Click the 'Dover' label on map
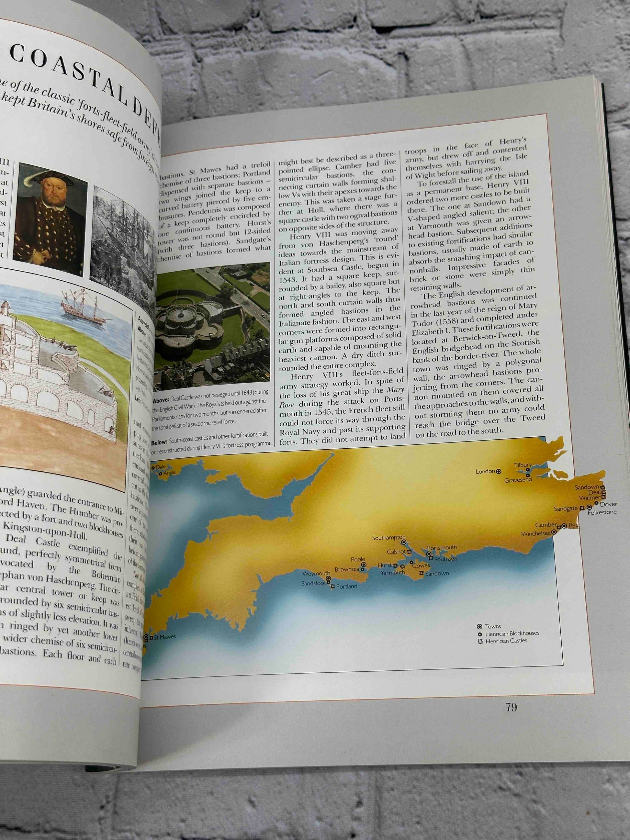 point(609,504)
